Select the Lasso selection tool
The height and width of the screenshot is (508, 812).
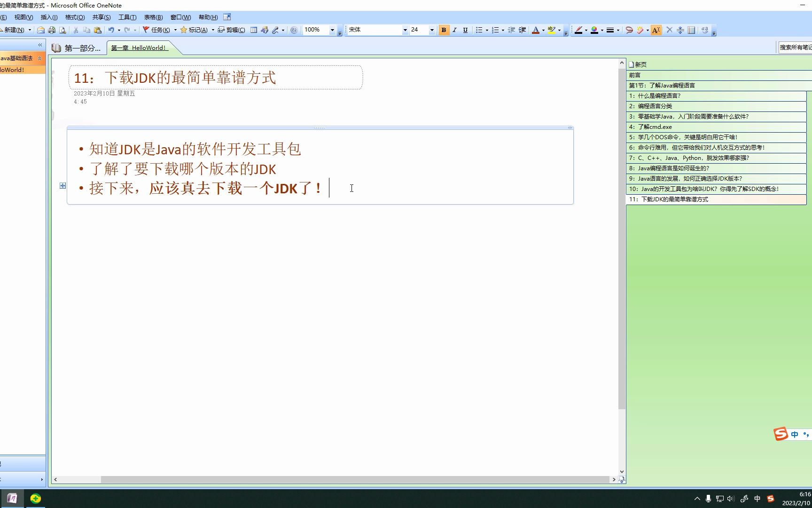(629, 30)
